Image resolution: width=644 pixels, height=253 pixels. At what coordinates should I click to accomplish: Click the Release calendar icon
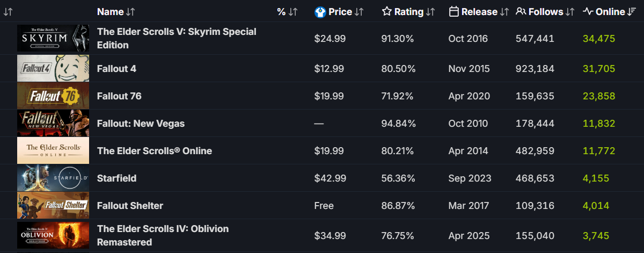click(453, 12)
